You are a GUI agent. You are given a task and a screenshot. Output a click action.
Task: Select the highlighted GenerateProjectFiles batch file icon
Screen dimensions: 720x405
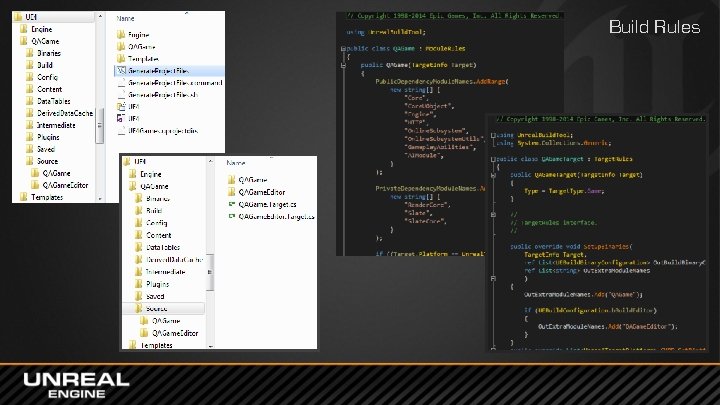[x=121, y=71]
